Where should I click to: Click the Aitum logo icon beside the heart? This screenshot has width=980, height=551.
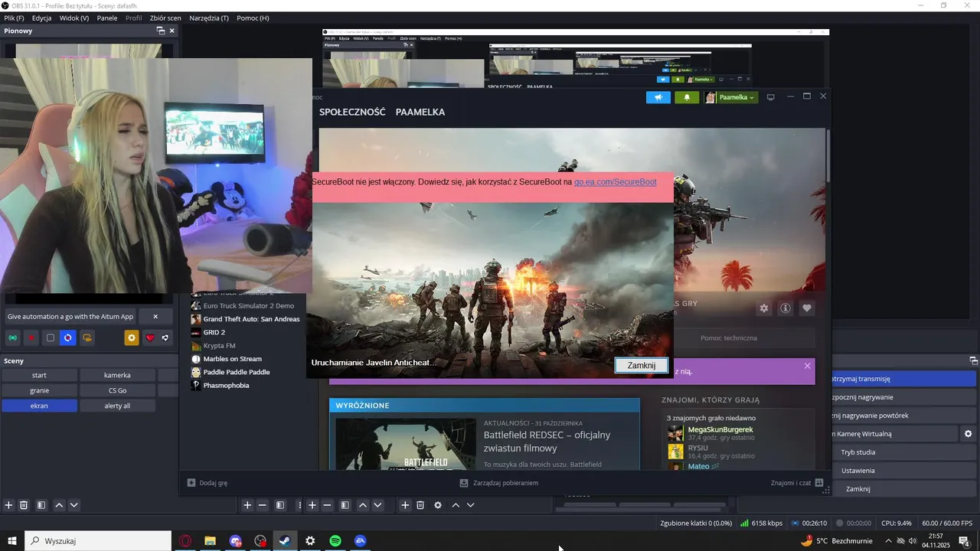165,337
